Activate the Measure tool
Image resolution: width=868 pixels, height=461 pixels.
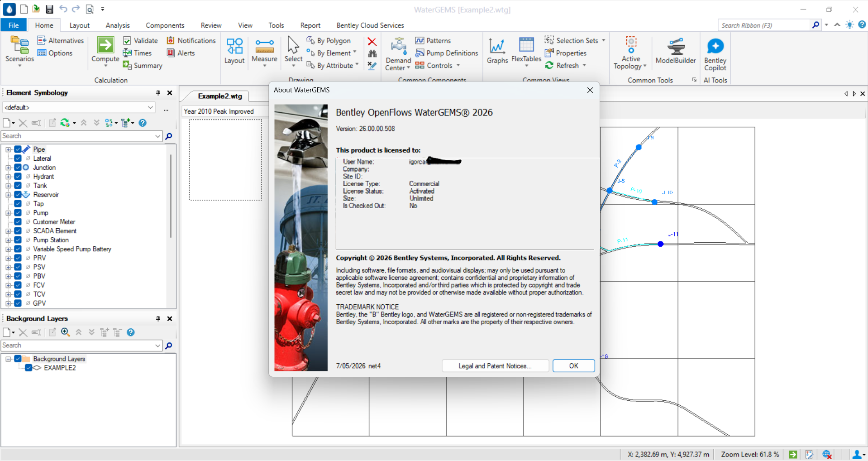pos(264,52)
